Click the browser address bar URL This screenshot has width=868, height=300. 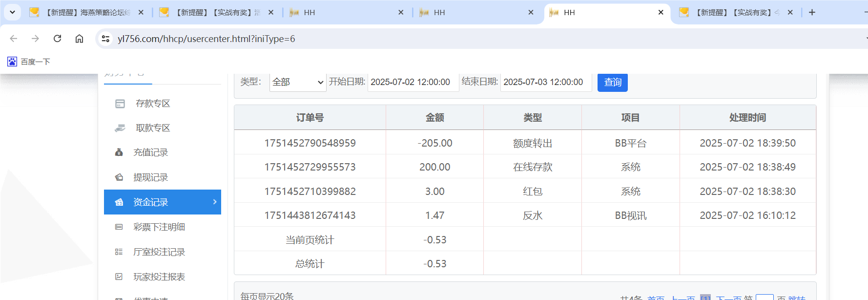[206, 39]
